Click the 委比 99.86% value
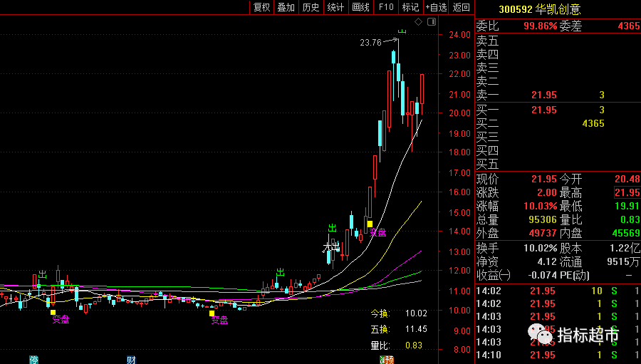 (x=540, y=26)
